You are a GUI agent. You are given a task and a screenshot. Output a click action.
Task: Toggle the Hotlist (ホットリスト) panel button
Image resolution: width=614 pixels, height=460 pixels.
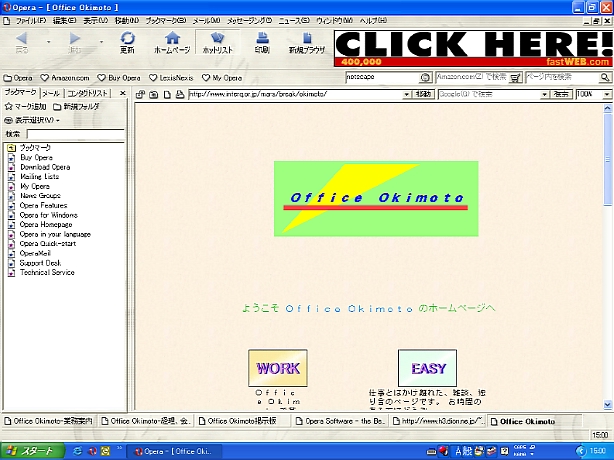tap(218, 43)
